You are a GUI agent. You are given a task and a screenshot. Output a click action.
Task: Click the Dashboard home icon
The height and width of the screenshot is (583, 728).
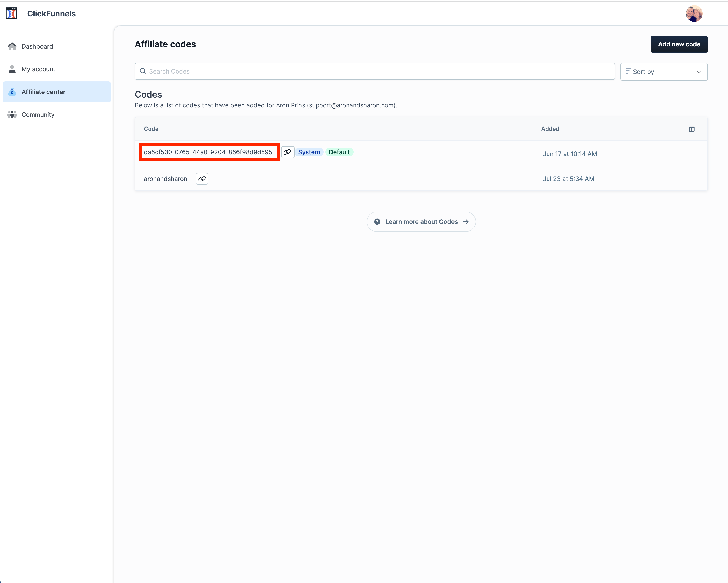[12, 46]
